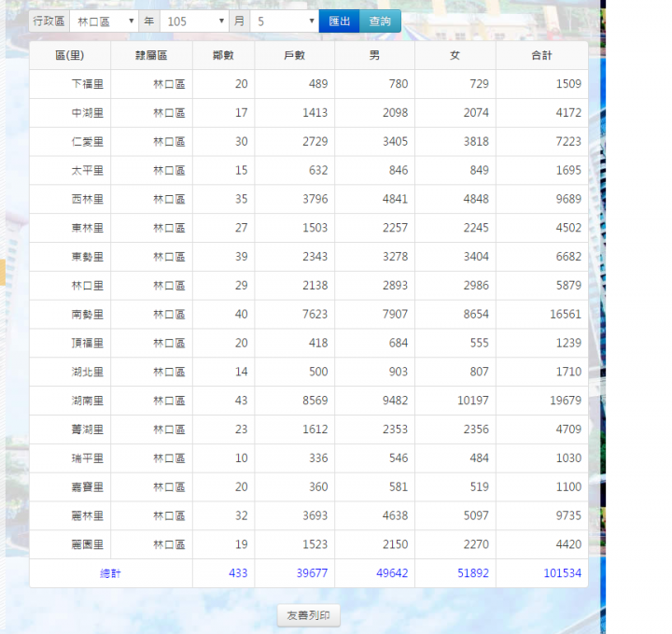The height and width of the screenshot is (634, 672).
Task: Select the 頂福里 row name
Action: coord(88,343)
